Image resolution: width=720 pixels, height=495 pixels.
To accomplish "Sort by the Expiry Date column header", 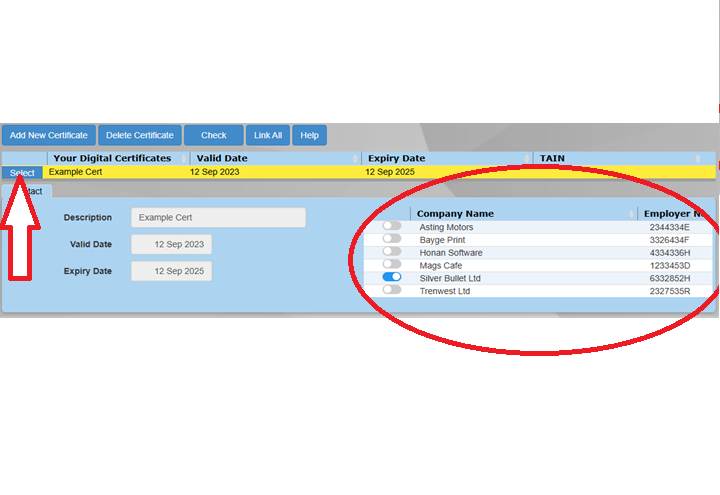I will pos(396,158).
